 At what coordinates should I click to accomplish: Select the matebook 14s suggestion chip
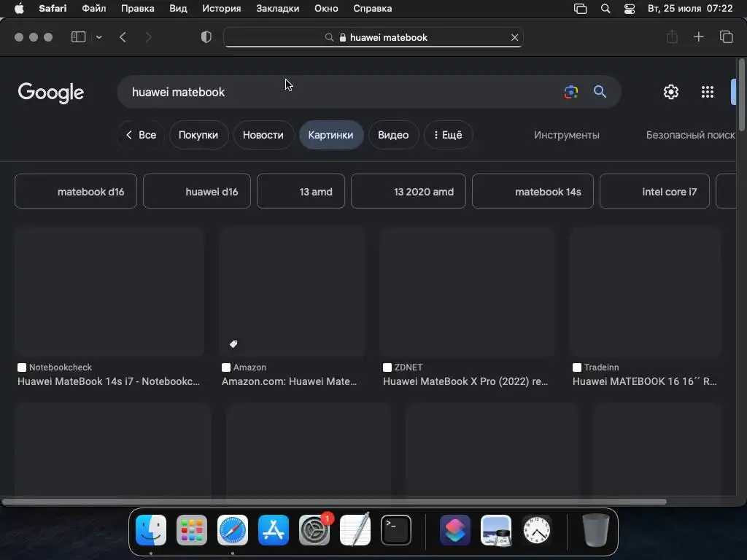(533, 192)
